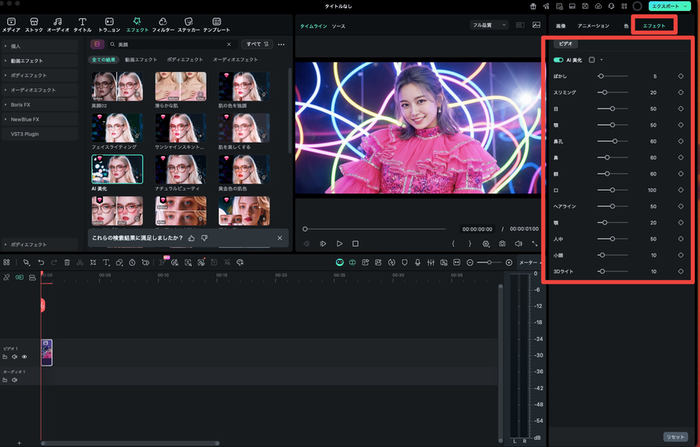Click the play button under the preview
Viewport: 700px width, 447px height.
339,243
